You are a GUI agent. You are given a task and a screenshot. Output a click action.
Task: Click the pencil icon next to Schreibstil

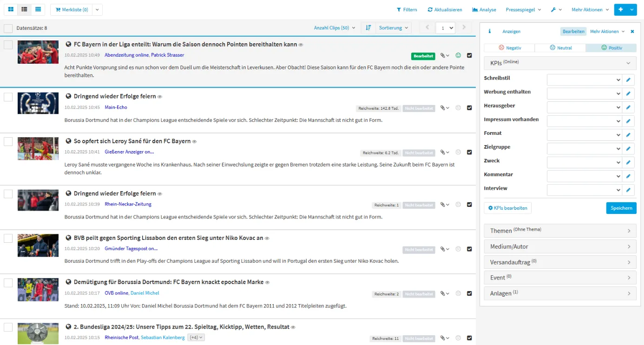click(x=628, y=80)
